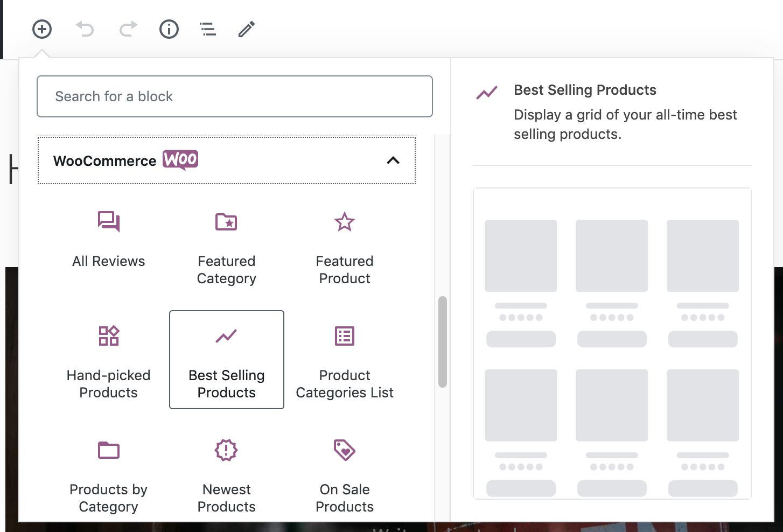Screen dimensions: 783x532
Task: Add the Product Categories List block
Action: 345,359
